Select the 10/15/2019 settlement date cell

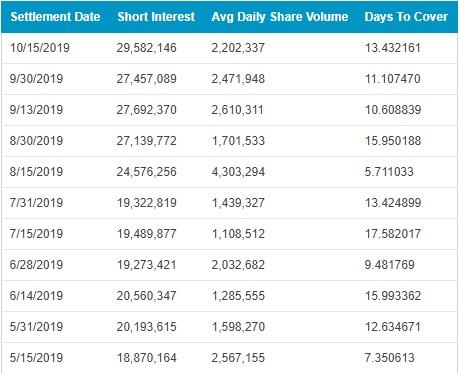[40, 48]
